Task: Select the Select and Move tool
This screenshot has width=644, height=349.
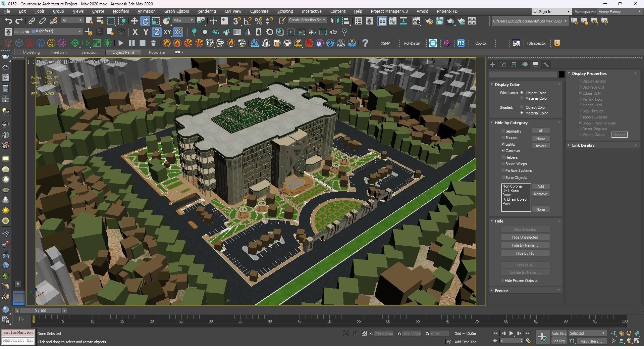Action: tap(135, 21)
